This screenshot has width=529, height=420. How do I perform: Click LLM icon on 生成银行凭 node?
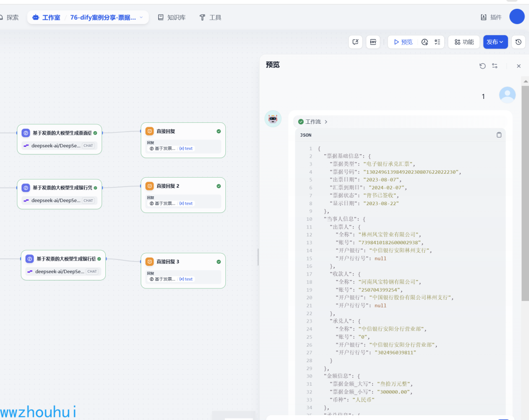(x=25, y=188)
